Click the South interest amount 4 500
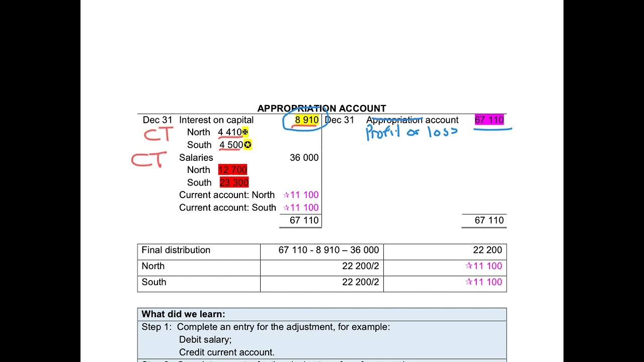The image size is (644, 362). coord(231,145)
